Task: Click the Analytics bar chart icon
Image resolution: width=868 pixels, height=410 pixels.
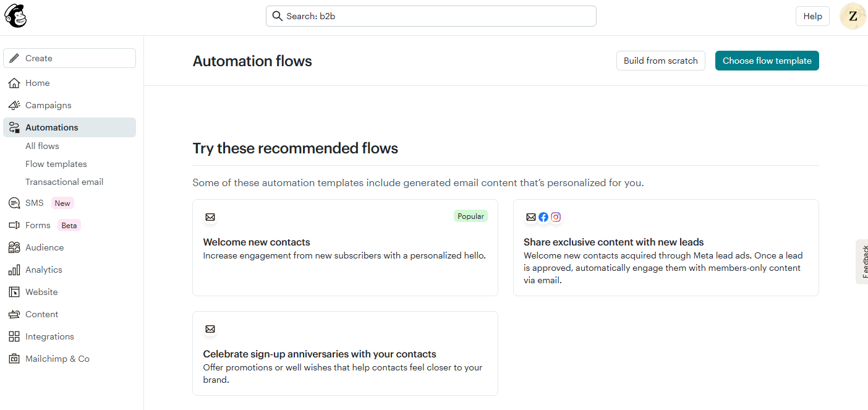Action: pos(14,270)
